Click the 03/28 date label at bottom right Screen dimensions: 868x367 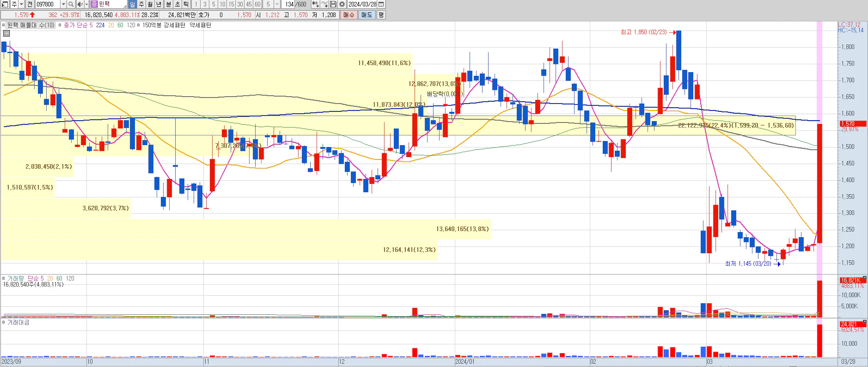(x=848, y=362)
